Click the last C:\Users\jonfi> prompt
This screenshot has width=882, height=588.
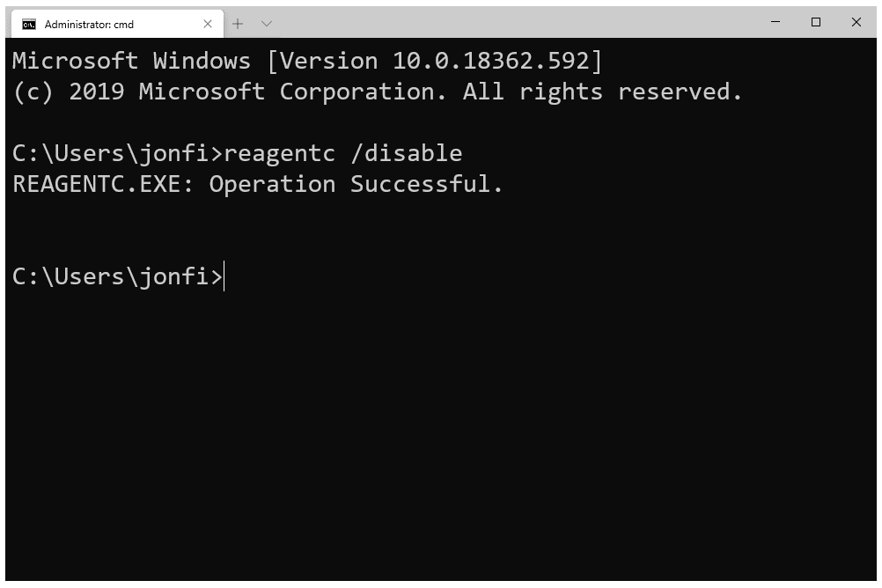(117, 276)
